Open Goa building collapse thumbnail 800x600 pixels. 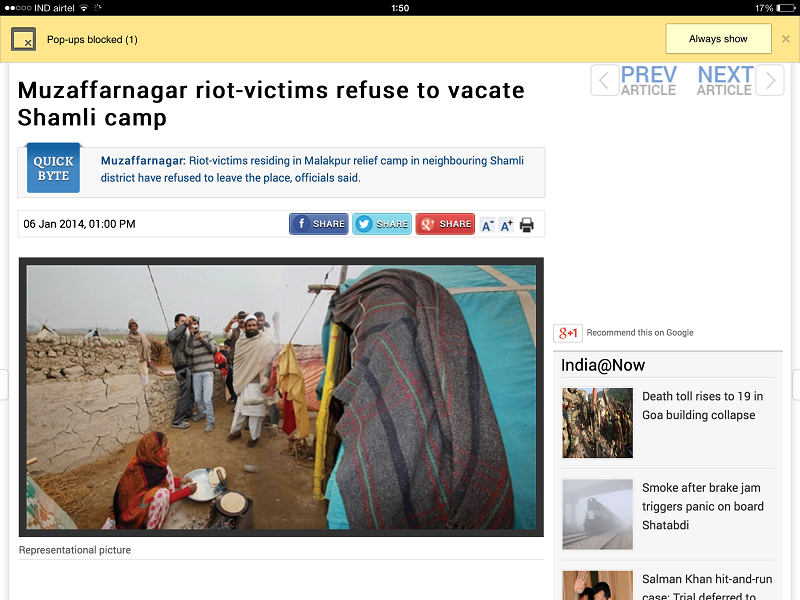click(597, 423)
